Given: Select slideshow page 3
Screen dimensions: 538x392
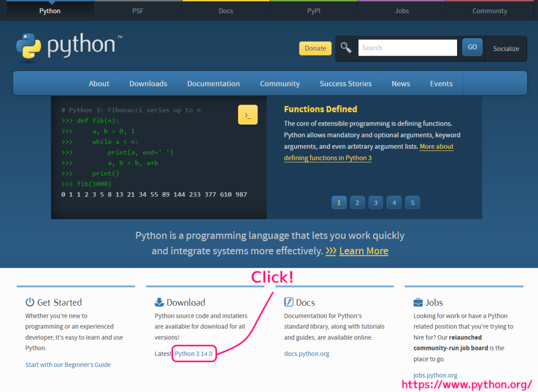Looking at the screenshot, I should click(x=375, y=202).
